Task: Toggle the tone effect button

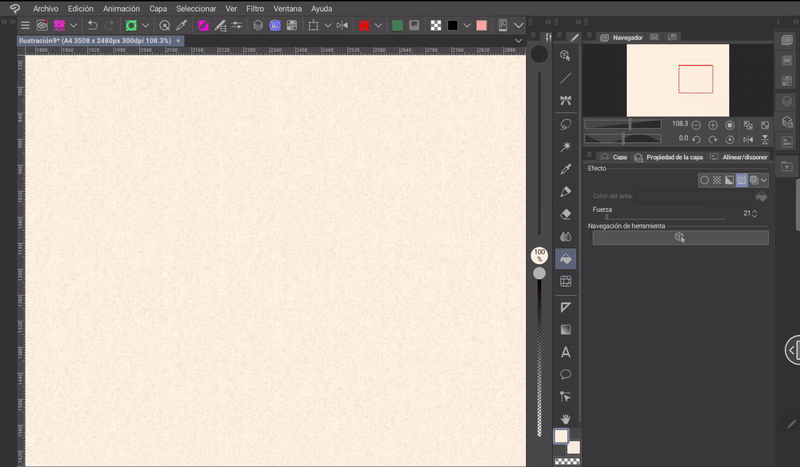Action: tap(717, 180)
